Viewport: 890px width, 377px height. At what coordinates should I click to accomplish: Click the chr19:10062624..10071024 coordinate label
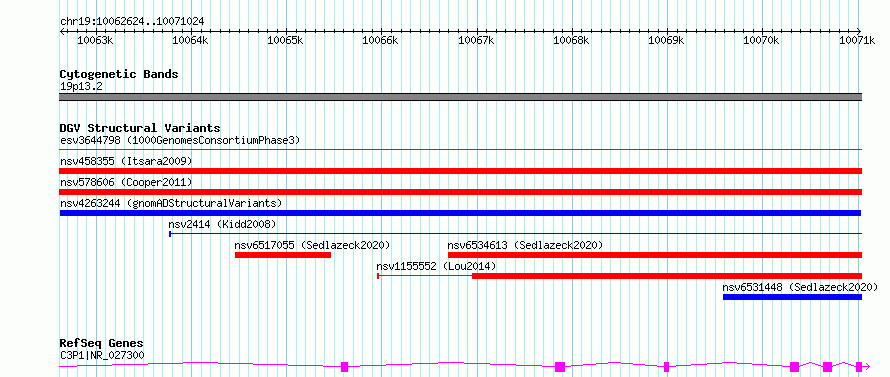point(132,22)
